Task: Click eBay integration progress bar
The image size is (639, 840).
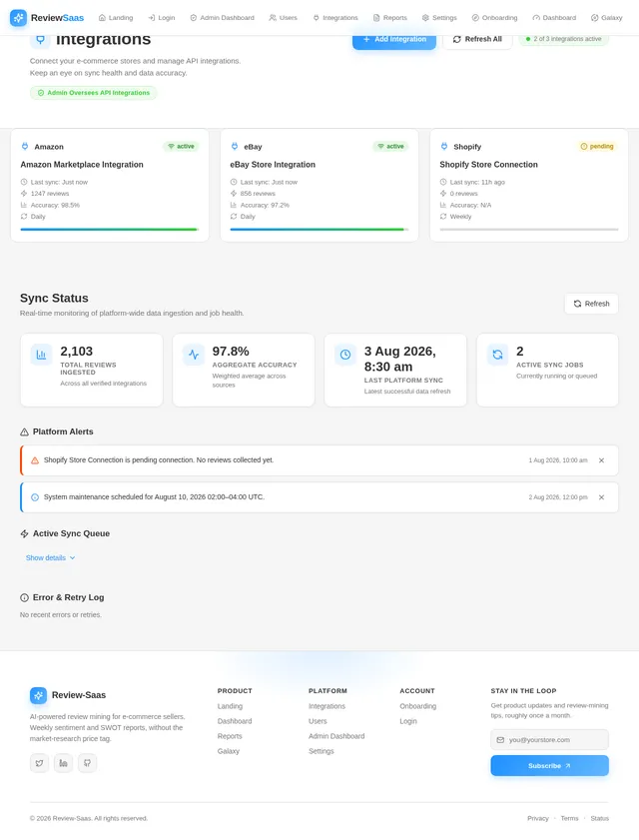Action: tap(319, 230)
